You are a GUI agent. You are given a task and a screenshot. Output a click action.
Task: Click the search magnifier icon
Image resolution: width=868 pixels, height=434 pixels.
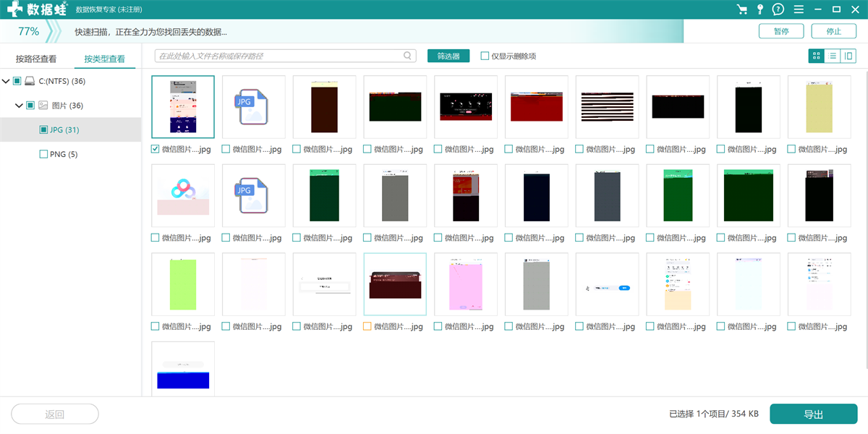[x=408, y=56]
